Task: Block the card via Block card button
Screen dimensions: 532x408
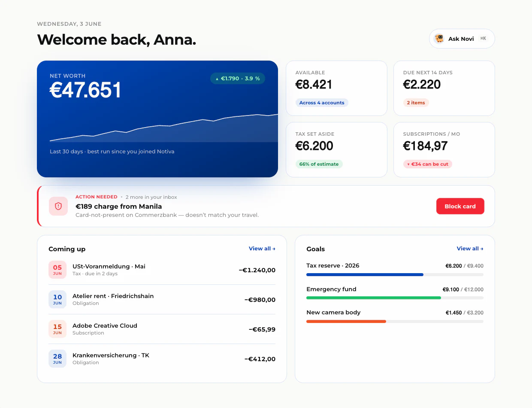Action: pyautogui.click(x=460, y=206)
